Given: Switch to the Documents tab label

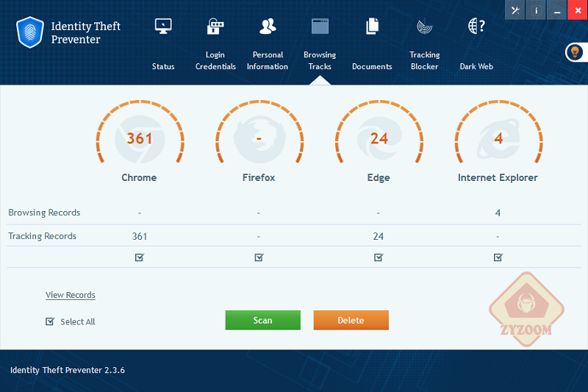Looking at the screenshot, I should click(372, 66).
